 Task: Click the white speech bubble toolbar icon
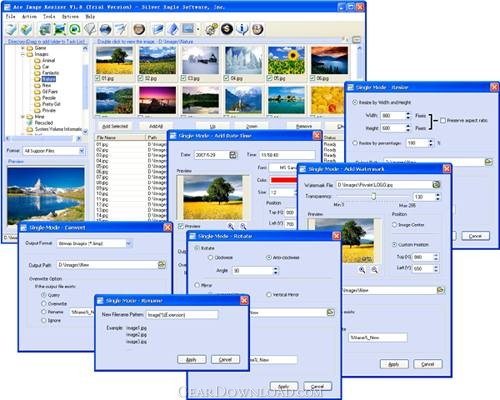[x=90, y=30]
